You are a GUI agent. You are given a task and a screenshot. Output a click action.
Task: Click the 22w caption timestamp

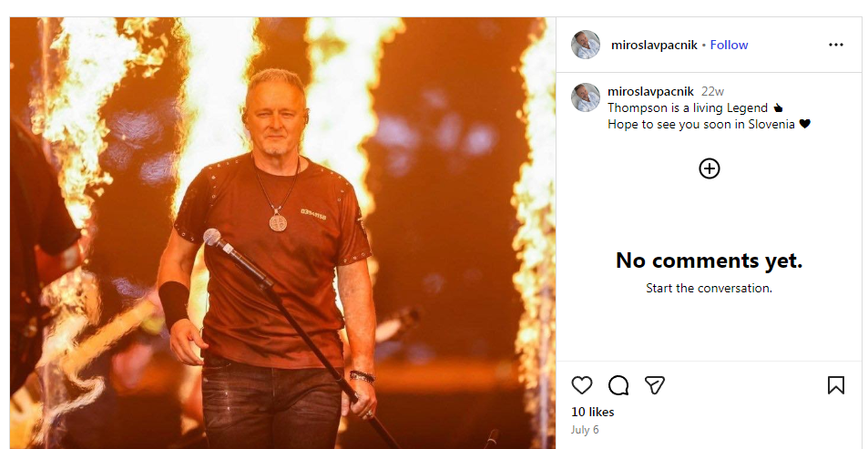pos(712,91)
